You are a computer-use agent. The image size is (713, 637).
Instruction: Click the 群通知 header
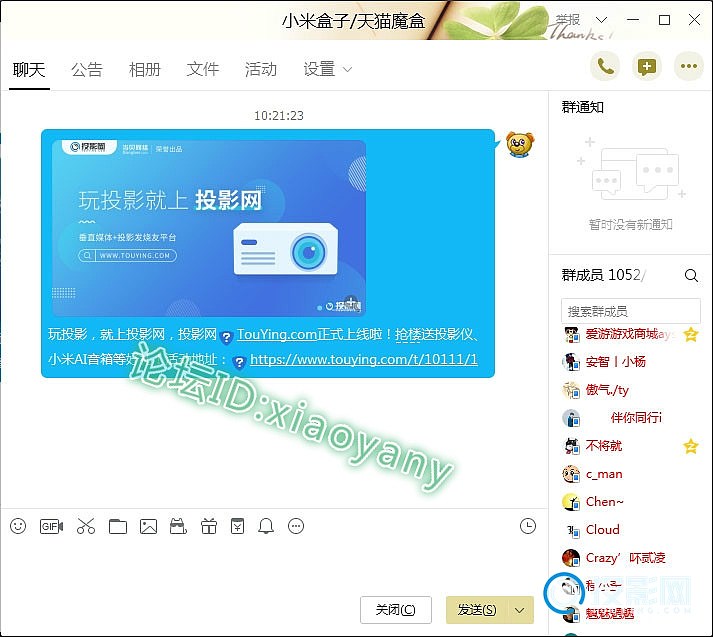coord(582,107)
